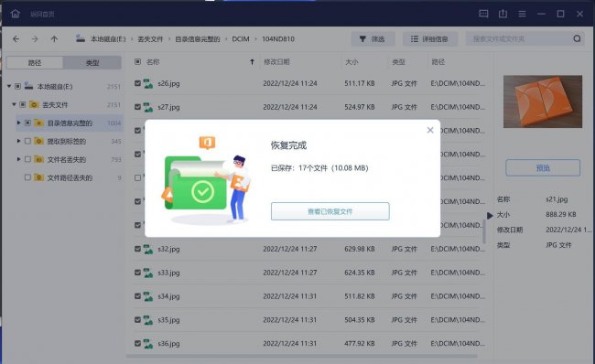Click the 目录信息完整的 folder icon
This screenshot has width=595, height=364.
tap(38, 123)
